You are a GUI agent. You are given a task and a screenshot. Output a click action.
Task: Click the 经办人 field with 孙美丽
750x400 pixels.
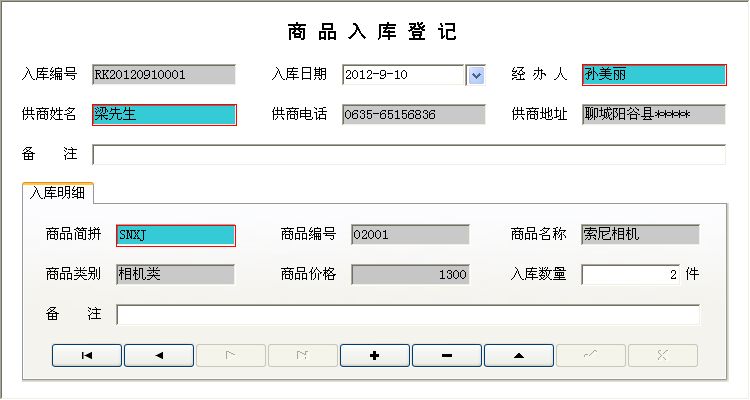654,75
